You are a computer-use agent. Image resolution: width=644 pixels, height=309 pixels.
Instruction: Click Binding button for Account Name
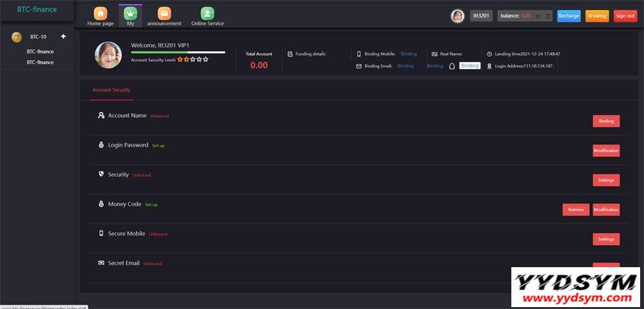click(x=606, y=122)
